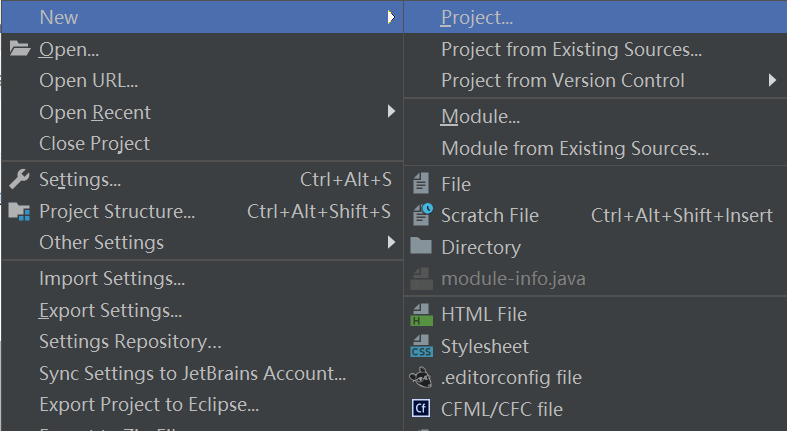Expand the Open Recent submenu arrow
The height and width of the screenshot is (431, 787).
[x=391, y=112]
